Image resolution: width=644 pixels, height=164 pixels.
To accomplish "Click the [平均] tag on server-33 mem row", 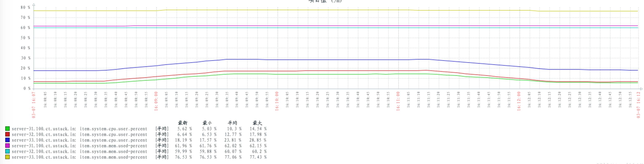I will (x=162, y=157).
